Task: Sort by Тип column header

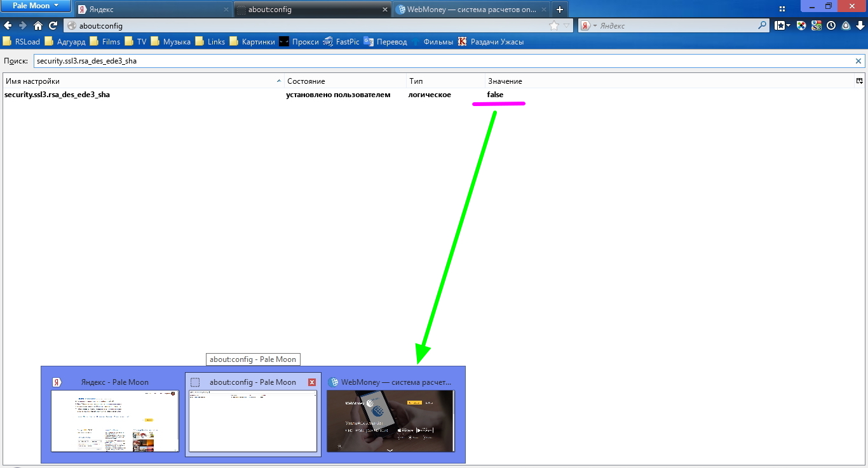Action: tap(445, 81)
